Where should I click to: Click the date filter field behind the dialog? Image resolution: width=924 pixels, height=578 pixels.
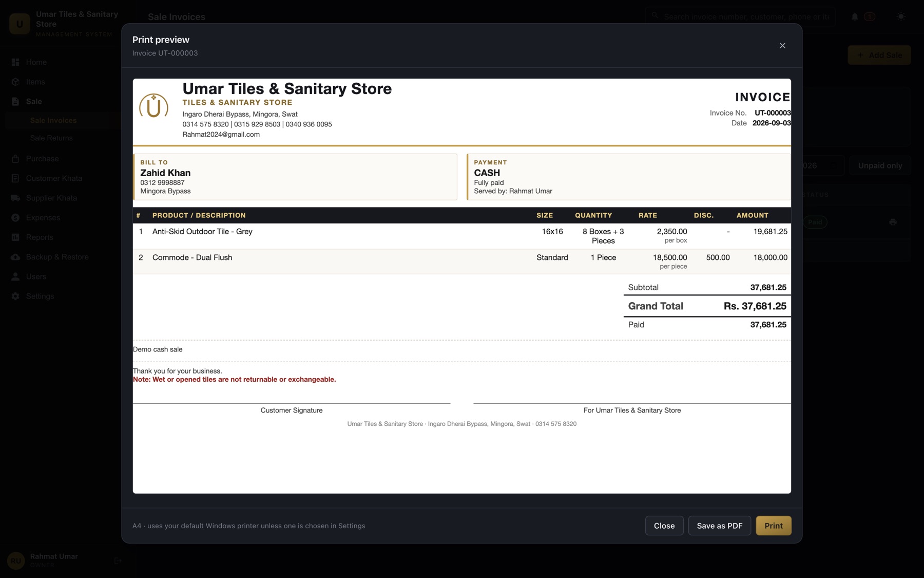(x=823, y=165)
